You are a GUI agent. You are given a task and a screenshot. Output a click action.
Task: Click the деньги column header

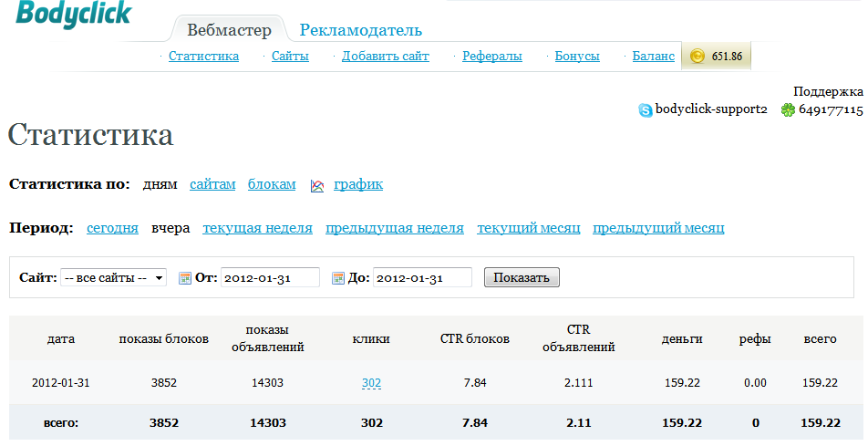(682, 339)
